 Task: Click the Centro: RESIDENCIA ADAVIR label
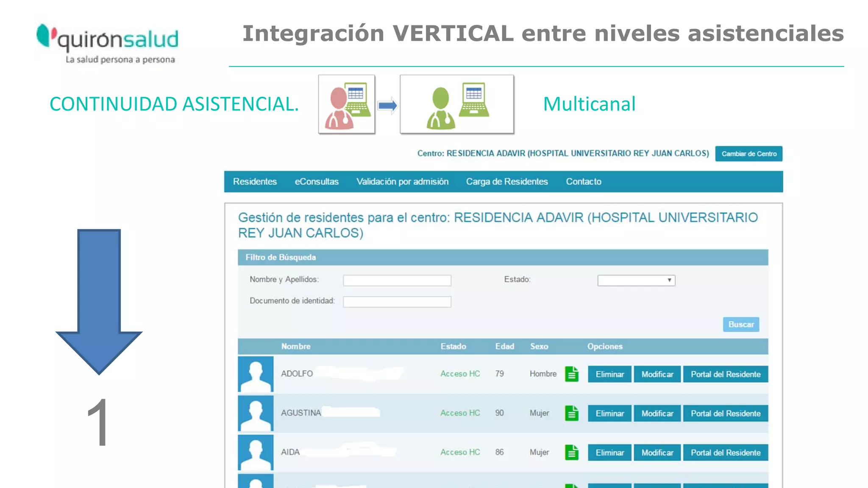pyautogui.click(x=563, y=153)
